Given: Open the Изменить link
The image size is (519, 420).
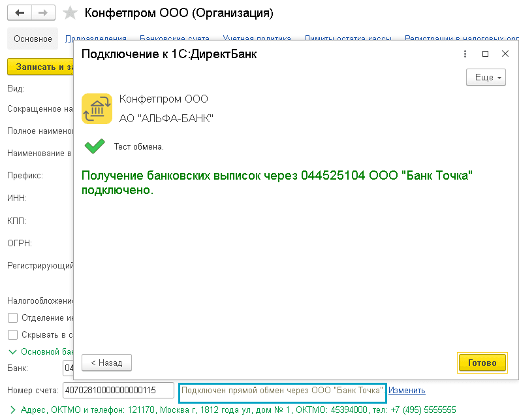Looking at the screenshot, I should point(407,391).
